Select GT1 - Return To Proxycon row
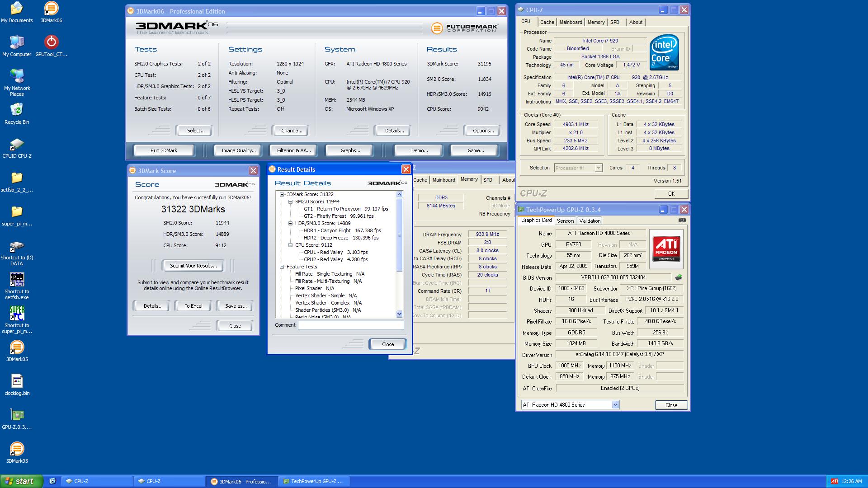The height and width of the screenshot is (488, 868). [346, 209]
